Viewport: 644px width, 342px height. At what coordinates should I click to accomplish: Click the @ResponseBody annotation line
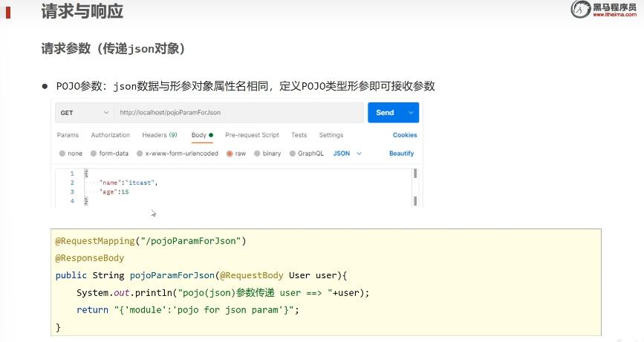pos(90,258)
